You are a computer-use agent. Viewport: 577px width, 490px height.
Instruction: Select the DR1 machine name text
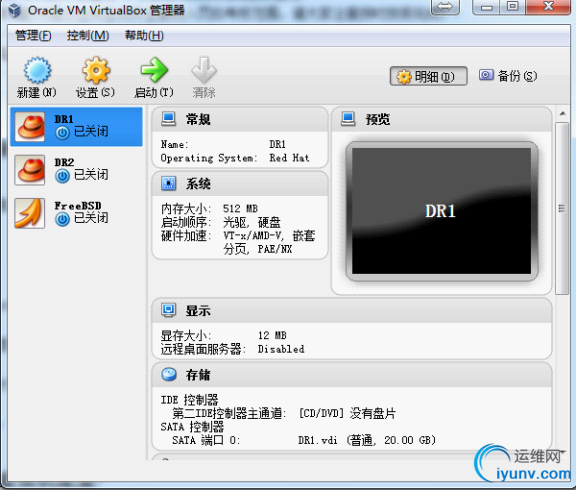click(x=64, y=119)
